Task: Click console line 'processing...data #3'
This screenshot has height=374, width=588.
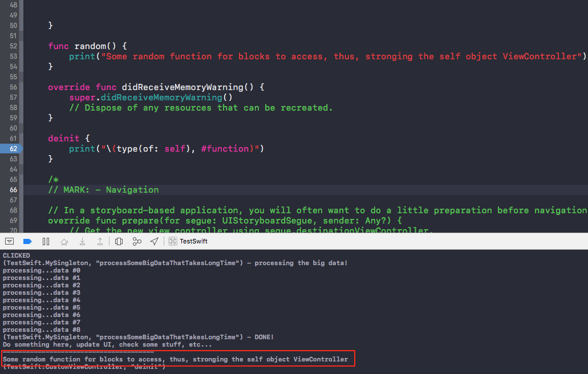Action: (x=41, y=292)
